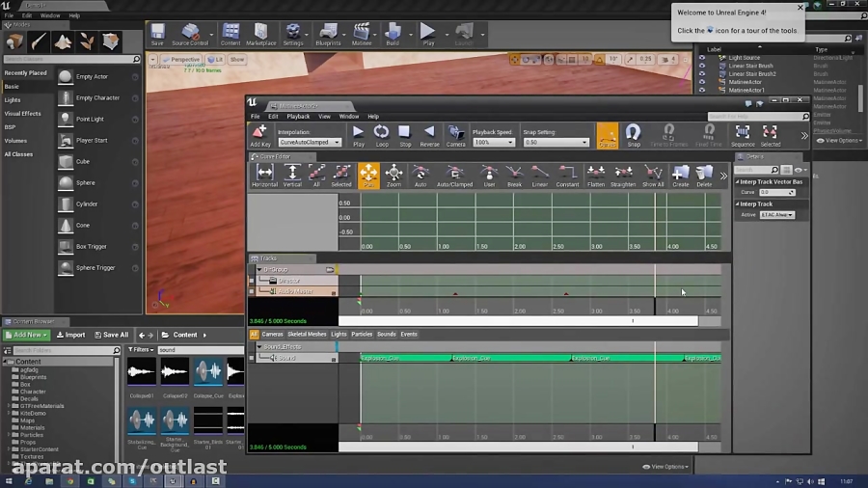Screen dimensions: 868x488
Task: Click the Add Key icon in Matinee
Action: [x=259, y=136]
